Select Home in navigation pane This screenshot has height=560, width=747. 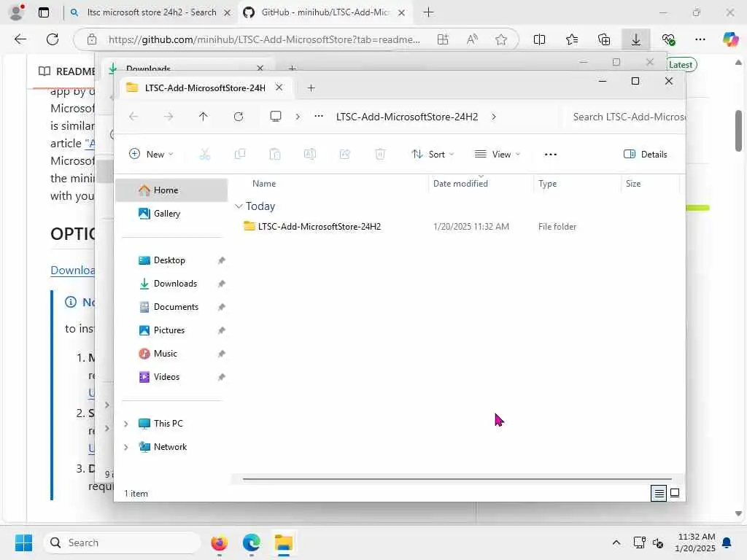(171, 190)
